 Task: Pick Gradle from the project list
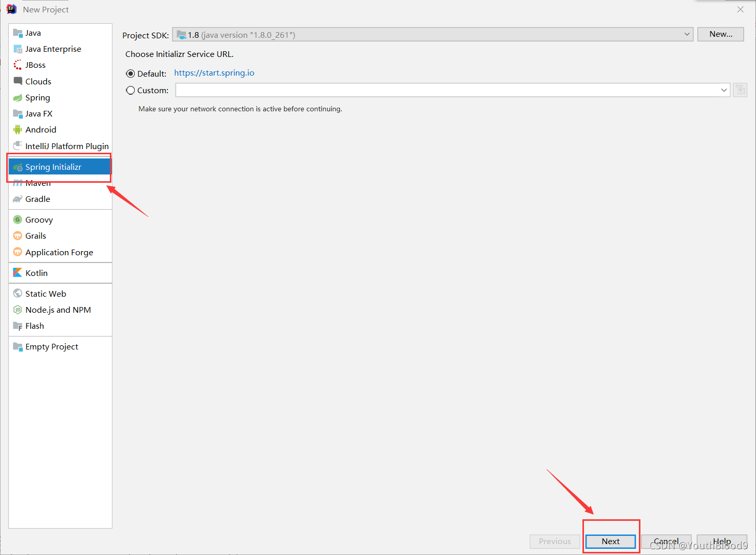click(x=60, y=199)
